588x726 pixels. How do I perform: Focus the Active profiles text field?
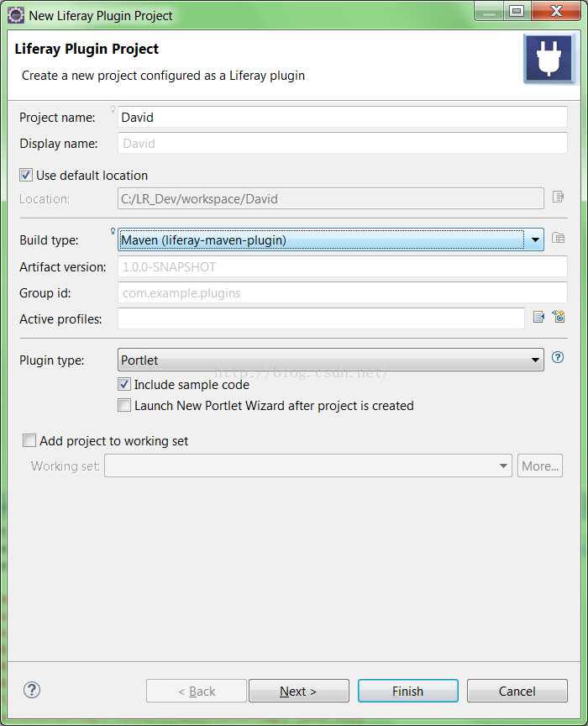click(x=321, y=318)
